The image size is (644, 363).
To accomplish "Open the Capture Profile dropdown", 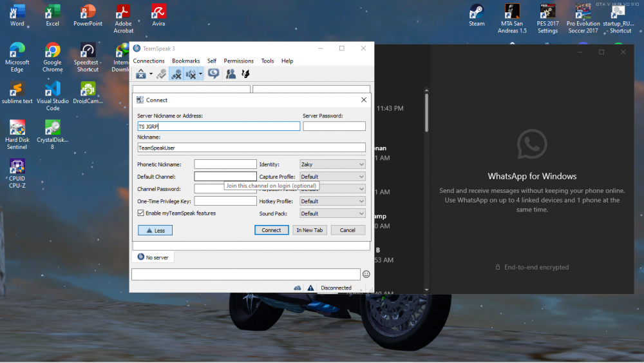I will [332, 177].
